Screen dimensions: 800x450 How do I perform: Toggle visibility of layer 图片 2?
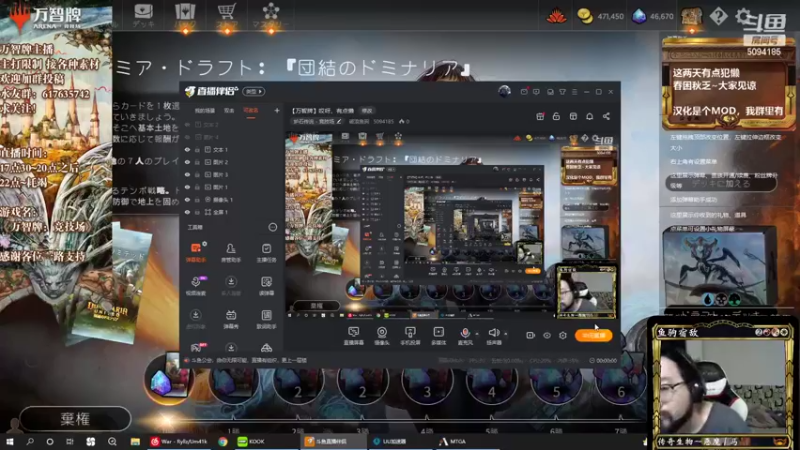click(187, 162)
